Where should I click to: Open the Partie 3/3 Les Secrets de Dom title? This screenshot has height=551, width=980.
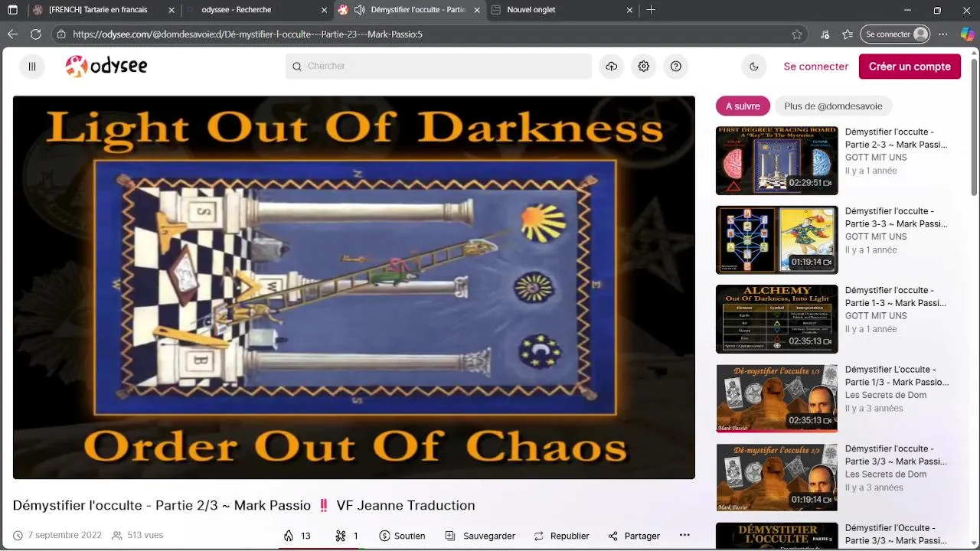click(x=896, y=455)
